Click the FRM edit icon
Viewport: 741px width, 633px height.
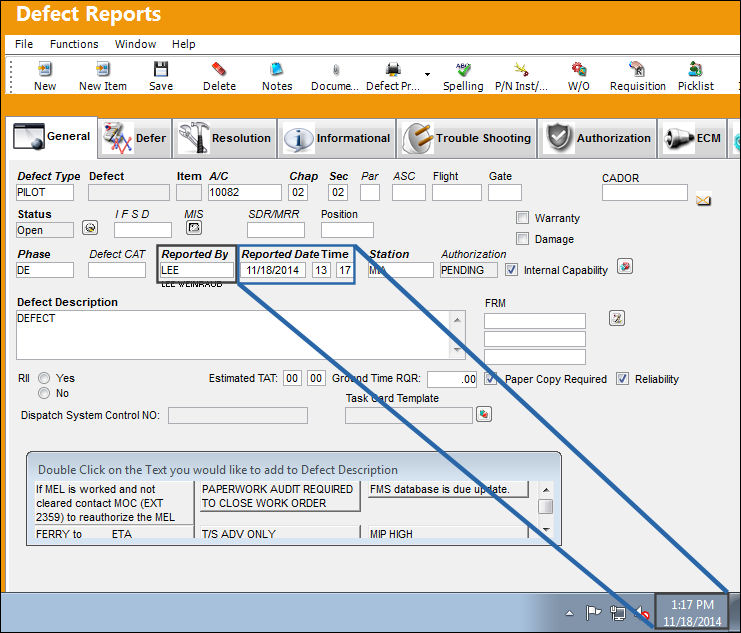point(617,318)
